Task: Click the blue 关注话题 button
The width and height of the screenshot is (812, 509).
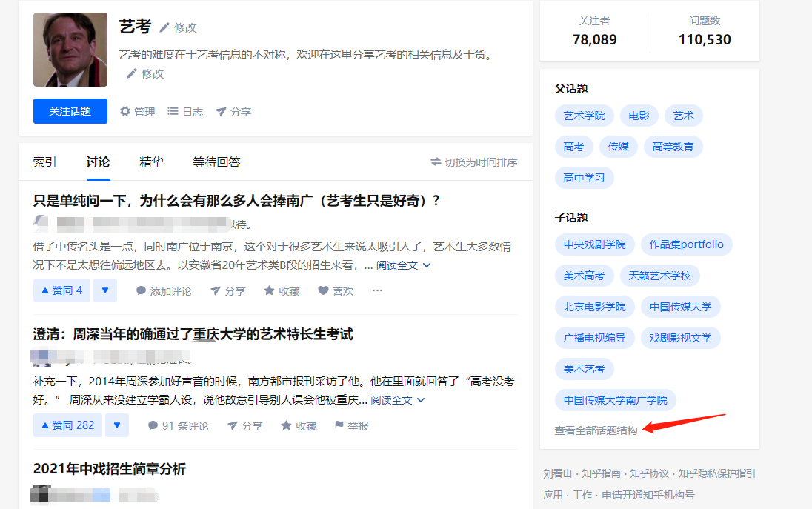Action: [x=70, y=110]
